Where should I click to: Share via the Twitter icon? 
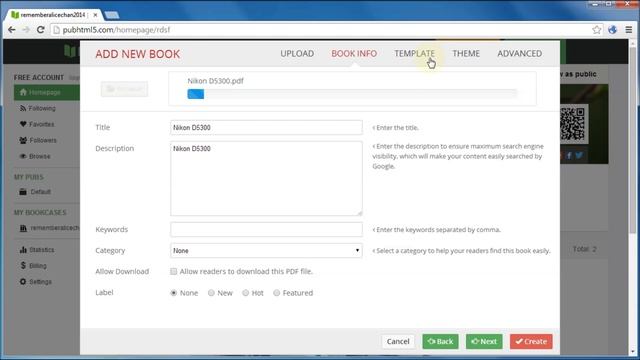coord(579,155)
